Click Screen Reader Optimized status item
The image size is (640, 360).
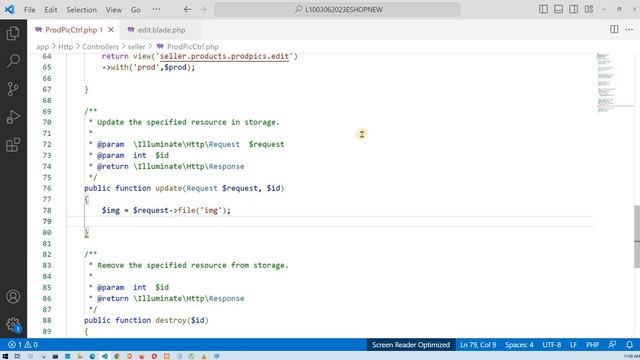(411, 345)
